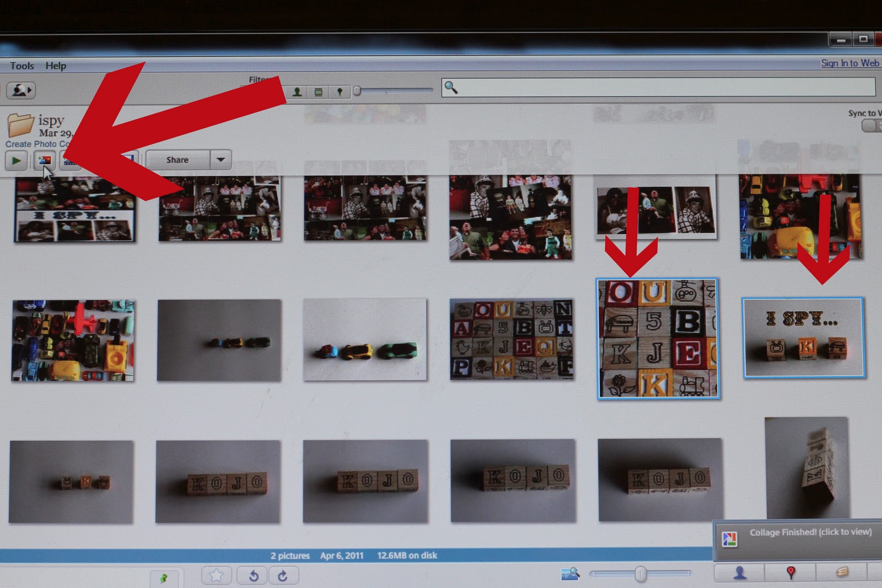The height and width of the screenshot is (588, 882).
Task: Select the stacked upright blocks thumbnail
Action: tap(807, 468)
